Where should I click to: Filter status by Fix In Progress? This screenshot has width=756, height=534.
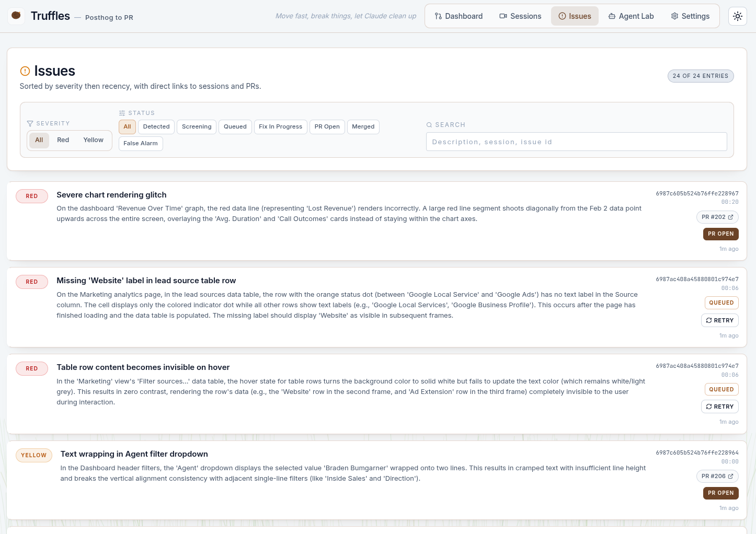click(280, 127)
